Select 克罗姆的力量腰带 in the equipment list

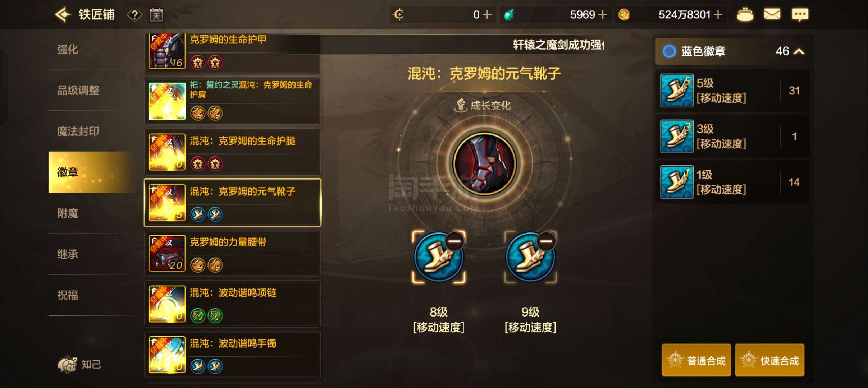coord(233,254)
